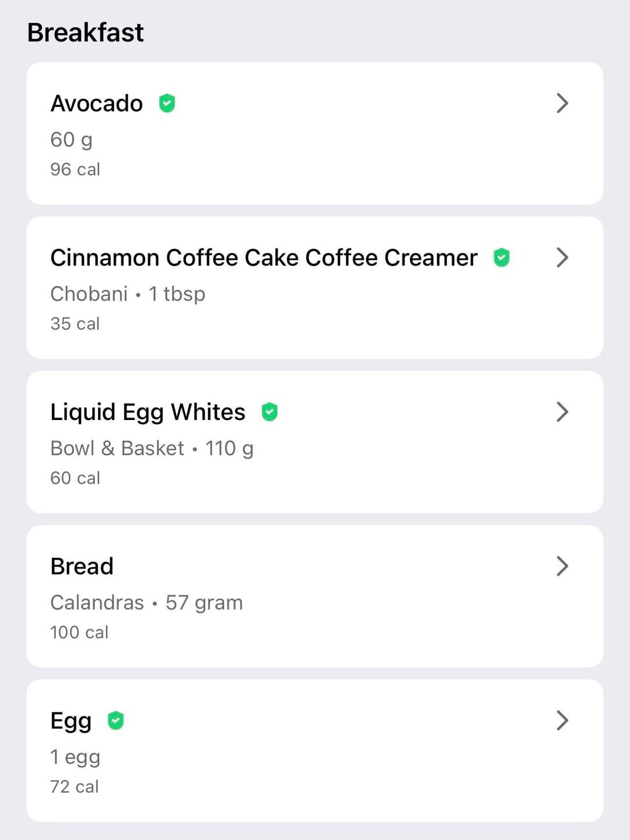Image resolution: width=630 pixels, height=840 pixels.
Task: Tap the Avocado 60 g serving size
Action: 71,140
